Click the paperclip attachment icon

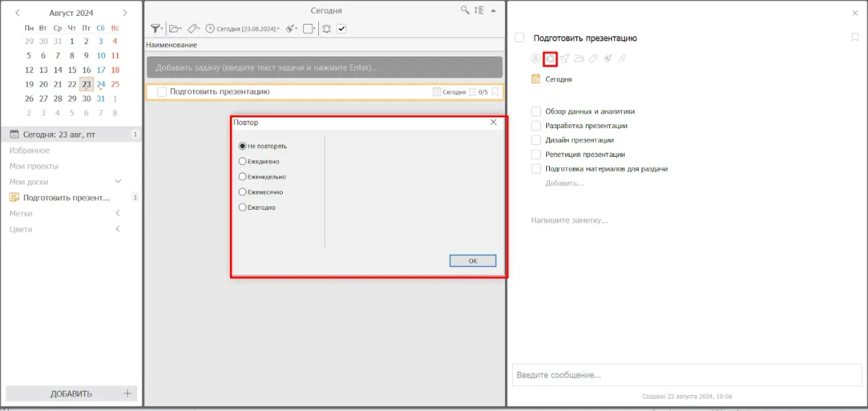(x=621, y=59)
